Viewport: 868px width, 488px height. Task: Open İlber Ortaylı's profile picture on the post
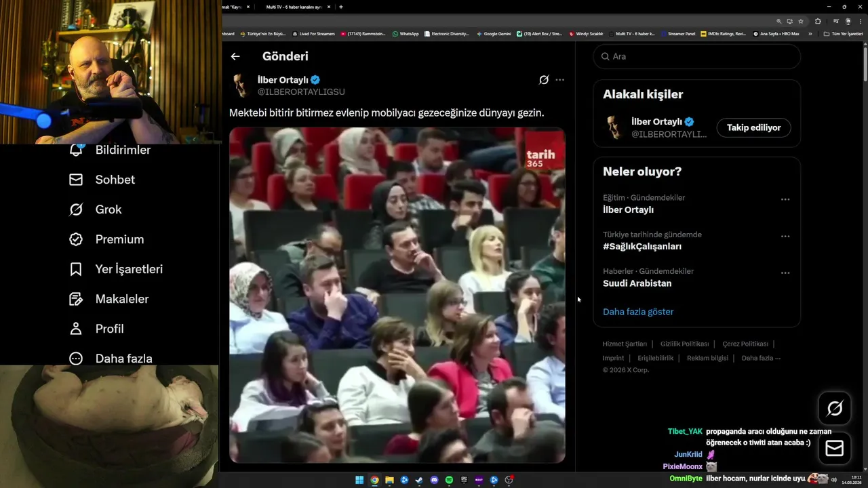pyautogui.click(x=240, y=85)
